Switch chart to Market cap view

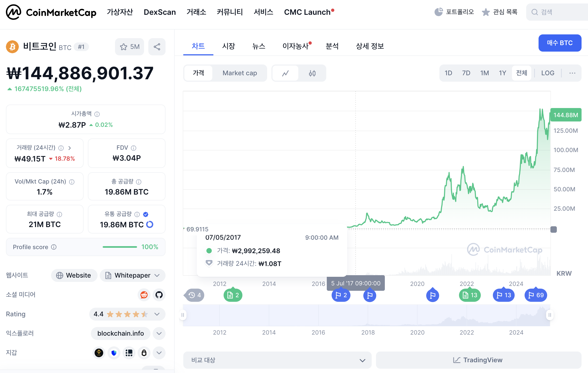click(x=240, y=73)
